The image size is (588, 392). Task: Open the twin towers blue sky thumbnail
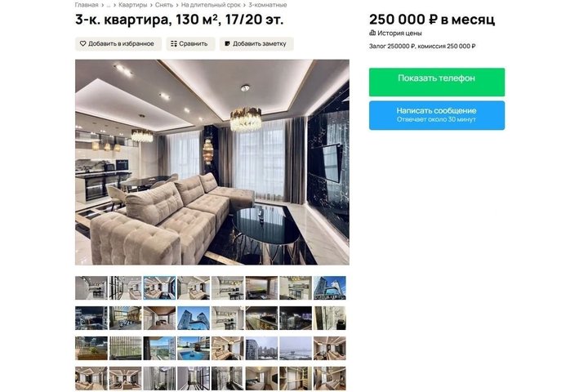[194, 318]
